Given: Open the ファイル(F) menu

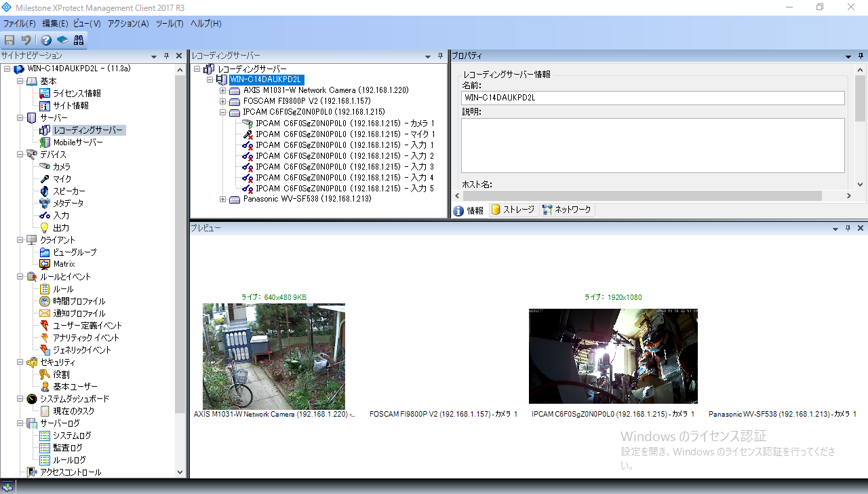Looking at the screenshot, I should click(19, 24).
